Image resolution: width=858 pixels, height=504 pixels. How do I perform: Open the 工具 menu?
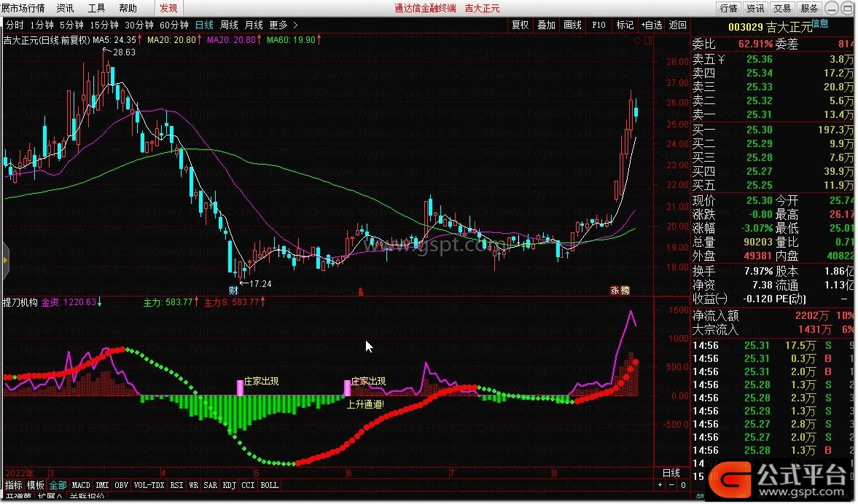pyautogui.click(x=96, y=8)
